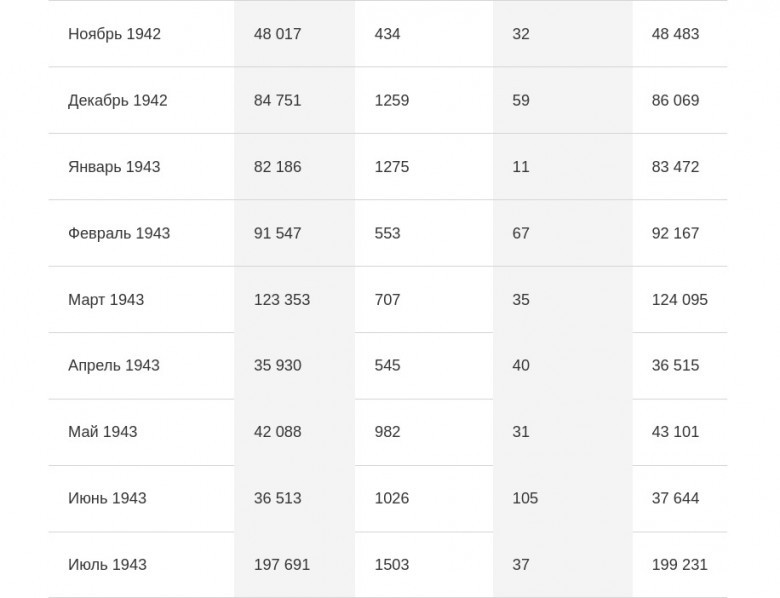Select the Февраль 1943 cell
Image resolution: width=780 pixels, height=598 pixels.
119,233
